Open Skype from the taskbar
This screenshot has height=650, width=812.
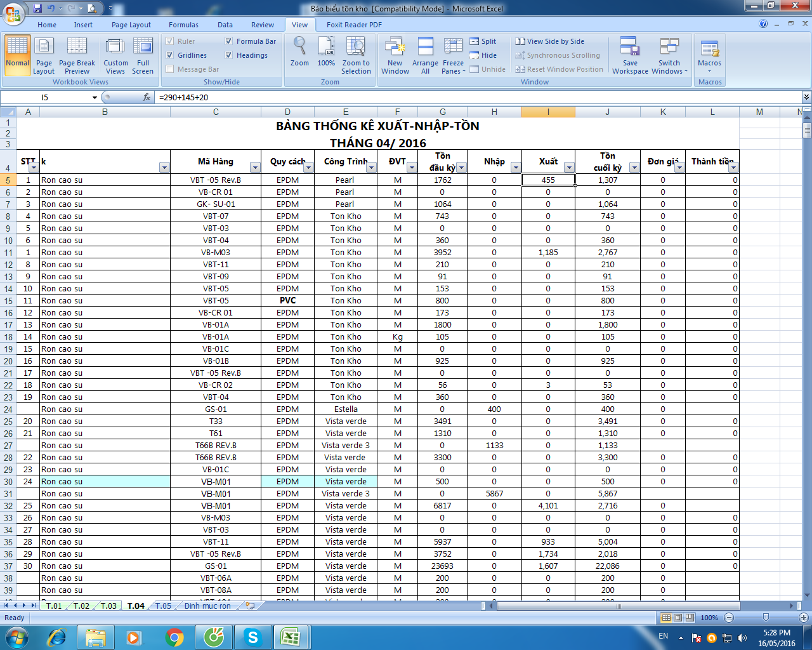252,637
